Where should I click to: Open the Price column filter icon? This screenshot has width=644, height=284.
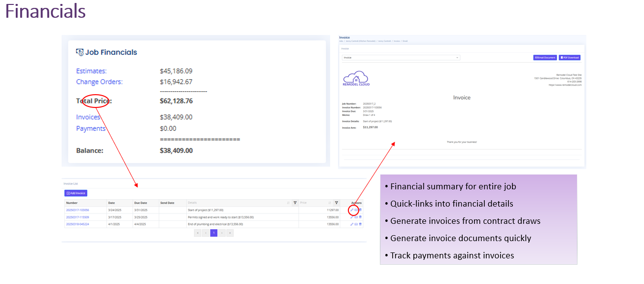click(337, 203)
